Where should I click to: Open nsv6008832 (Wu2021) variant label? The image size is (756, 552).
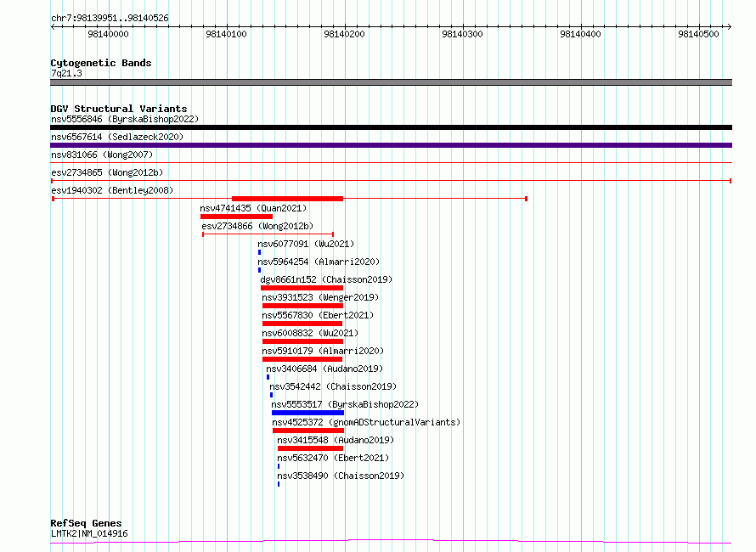pyautogui.click(x=310, y=333)
